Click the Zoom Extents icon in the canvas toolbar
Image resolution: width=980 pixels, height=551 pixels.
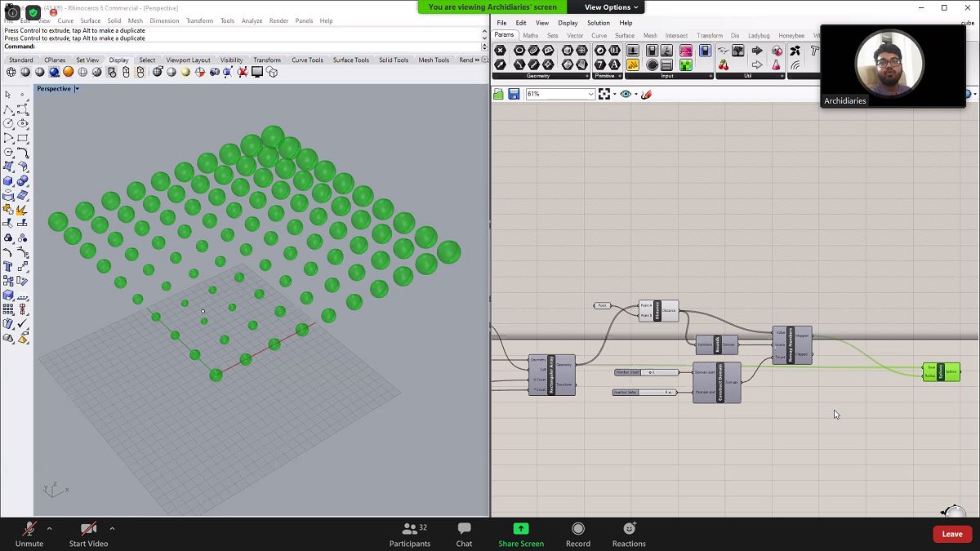point(605,95)
